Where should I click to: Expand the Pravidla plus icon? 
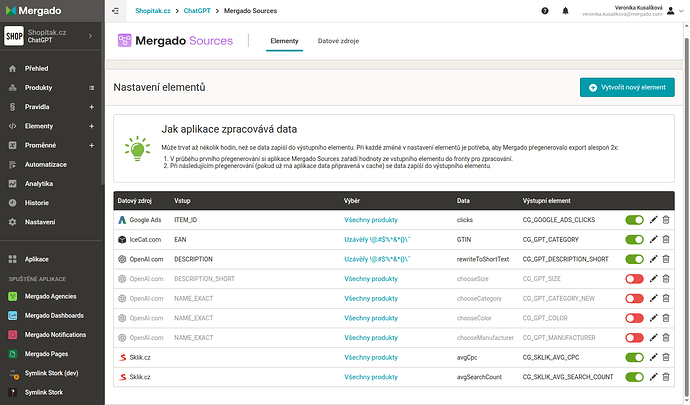92,107
